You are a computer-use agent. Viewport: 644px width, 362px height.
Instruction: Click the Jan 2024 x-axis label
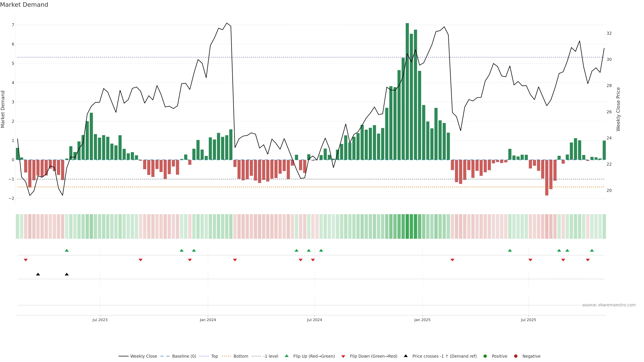coord(208,320)
